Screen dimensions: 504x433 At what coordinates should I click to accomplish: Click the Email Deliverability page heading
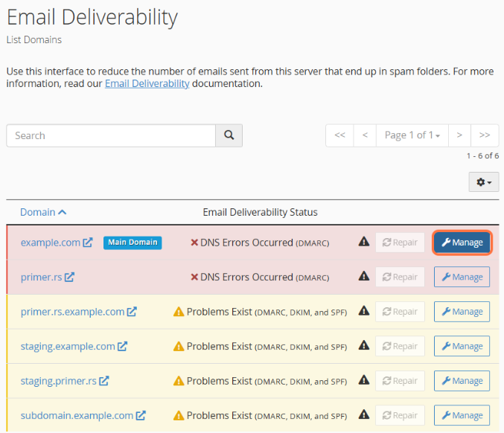pyautogui.click(x=92, y=17)
